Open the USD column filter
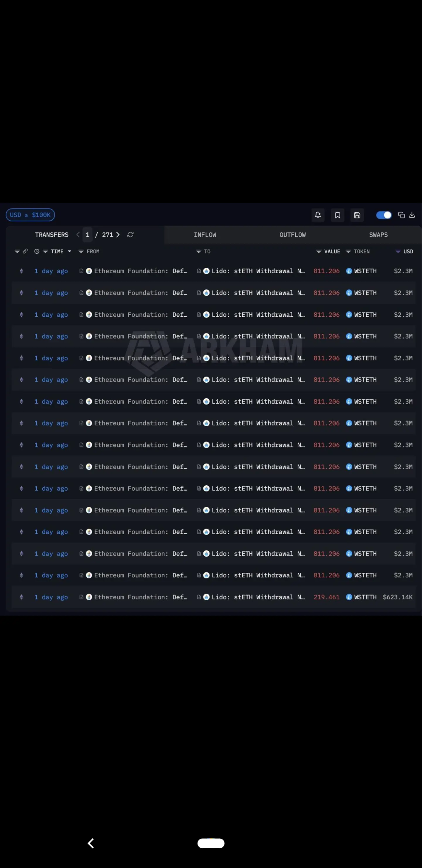This screenshot has height=868, width=422. click(x=398, y=251)
